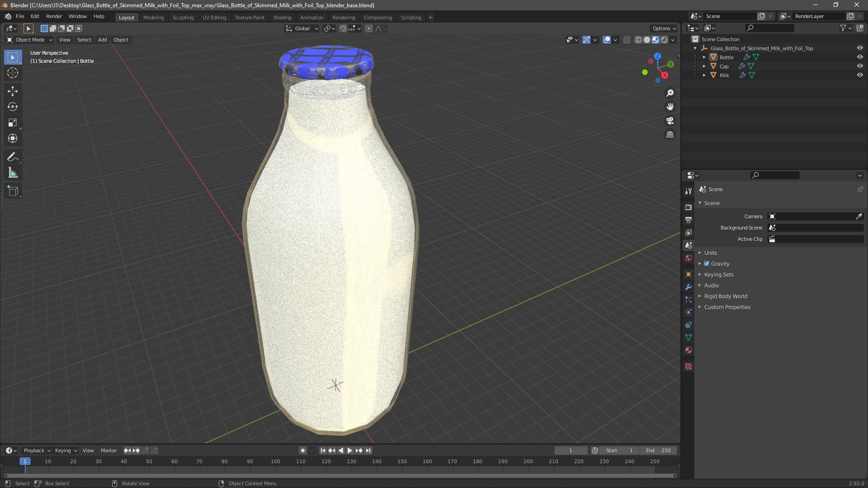Viewport: 868px width, 488px height.
Task: Select the Annotate tool
Action: point(13,157)
